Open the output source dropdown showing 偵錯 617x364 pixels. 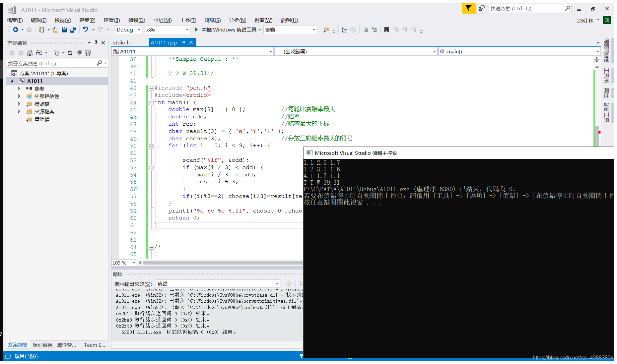pyautogui.click(x=218, y=284)
